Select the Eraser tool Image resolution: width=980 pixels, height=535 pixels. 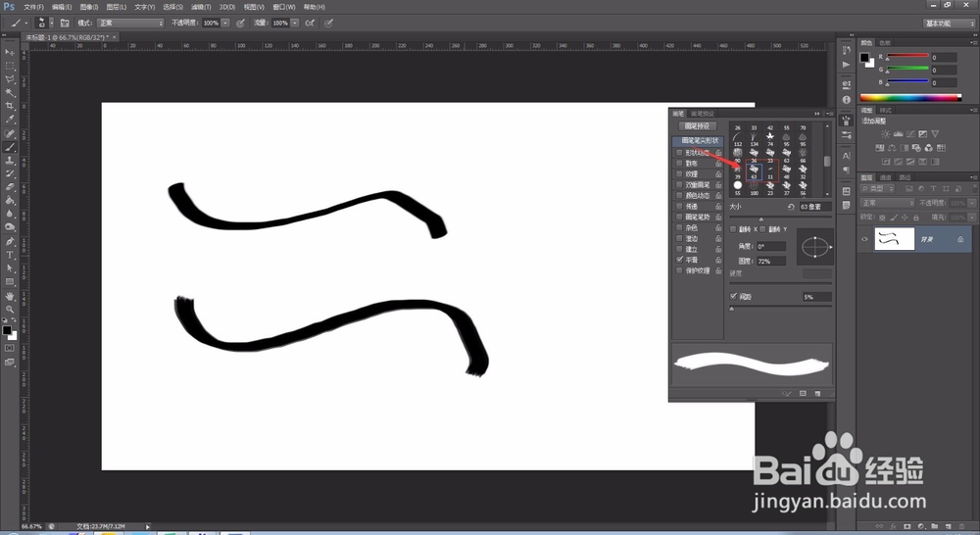tap(10, 187)
